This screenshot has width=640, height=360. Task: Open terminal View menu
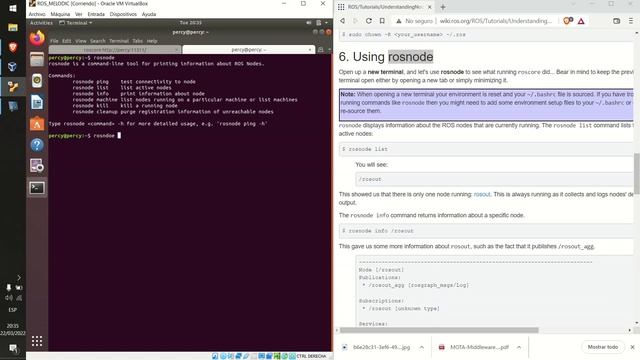tap(80, 41)
